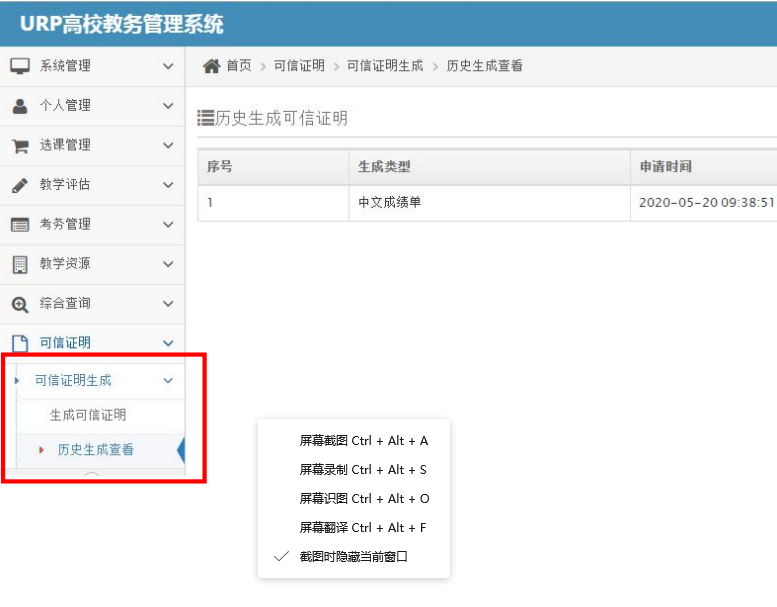This screenshot has height=607, width=777.
Task: Expand 系统管理 with its chevron arrow
Action: click(168, 66)
